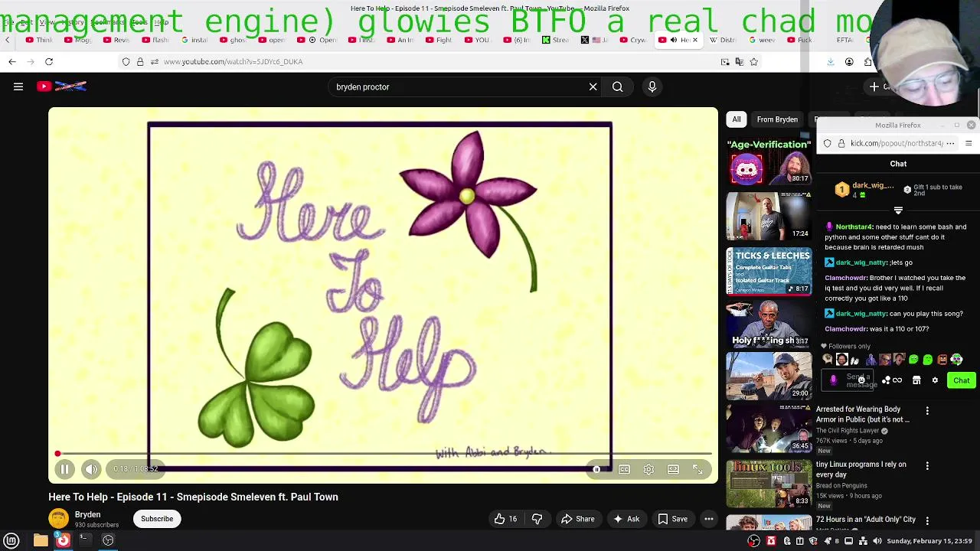980x551 pixels.
Task: Open the 'TICKS & LEECHES' video thumbnail
Action: tap(769, 271)
